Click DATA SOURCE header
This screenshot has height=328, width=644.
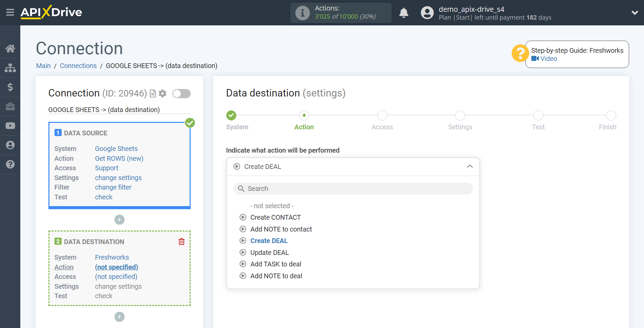86,133
